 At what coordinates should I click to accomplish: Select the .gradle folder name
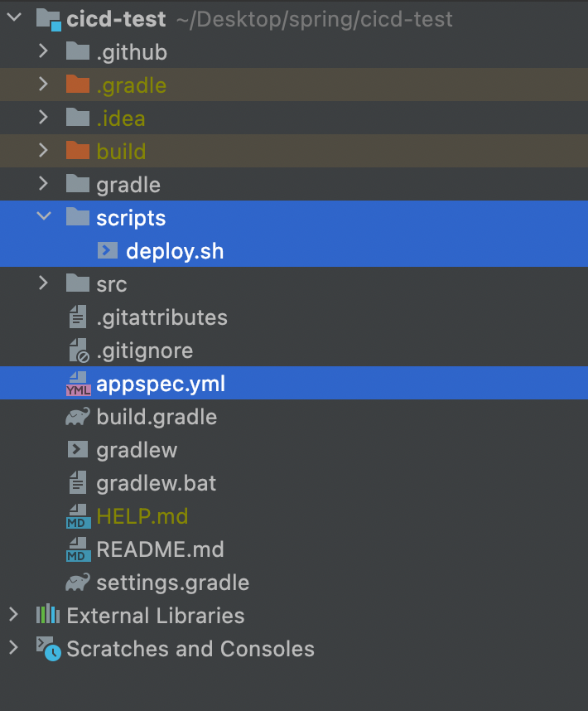132,85
